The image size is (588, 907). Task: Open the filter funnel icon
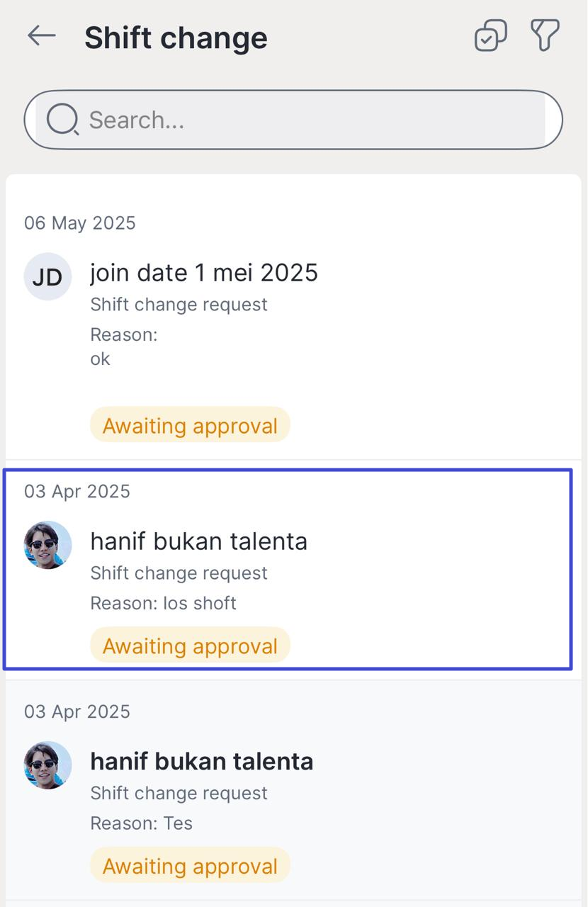click(545, 35)
